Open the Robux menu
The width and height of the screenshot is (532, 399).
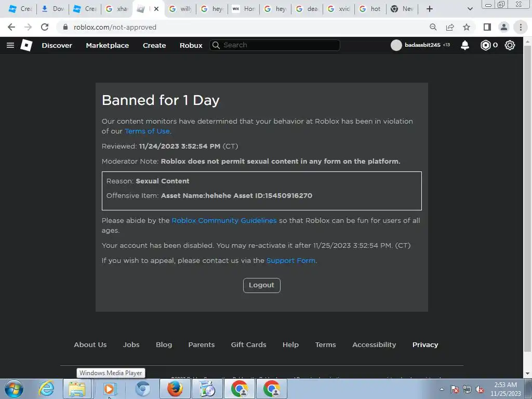(x=191, y=45)
